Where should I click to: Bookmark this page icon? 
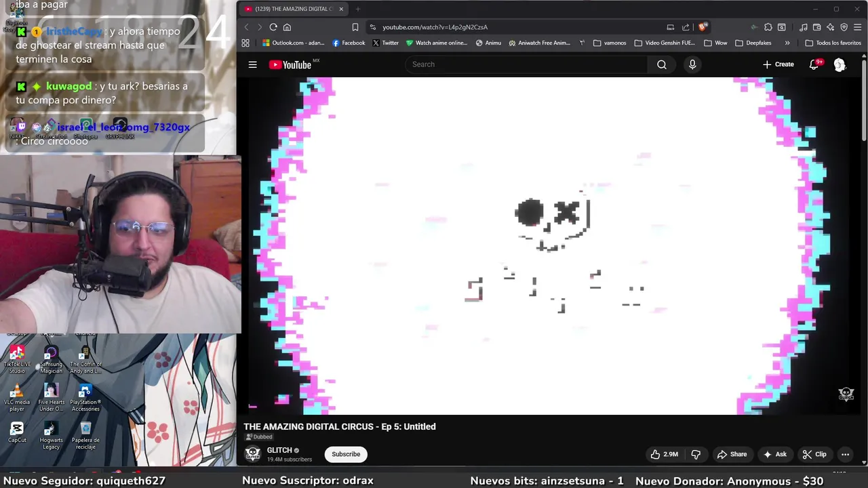(355, 27)
